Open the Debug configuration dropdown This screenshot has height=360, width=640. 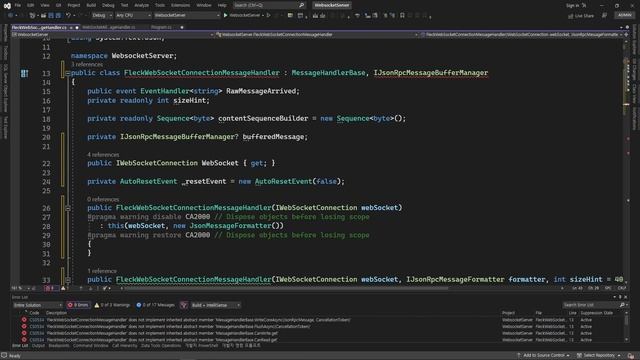click(101, 16)
